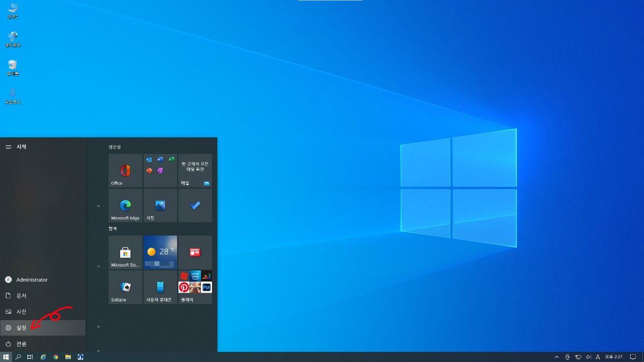Open File Explorer from the taskbar
Viewport: 644px width, 362px height.
(68, 357)
